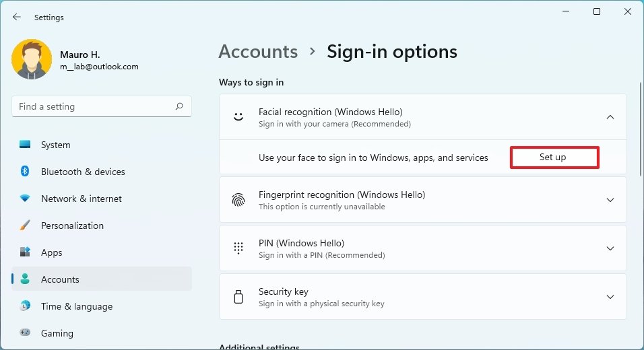Click the Wi-Fi network icon
The height and width of the screenshot is (350, 644).
[x=25, y=198]
